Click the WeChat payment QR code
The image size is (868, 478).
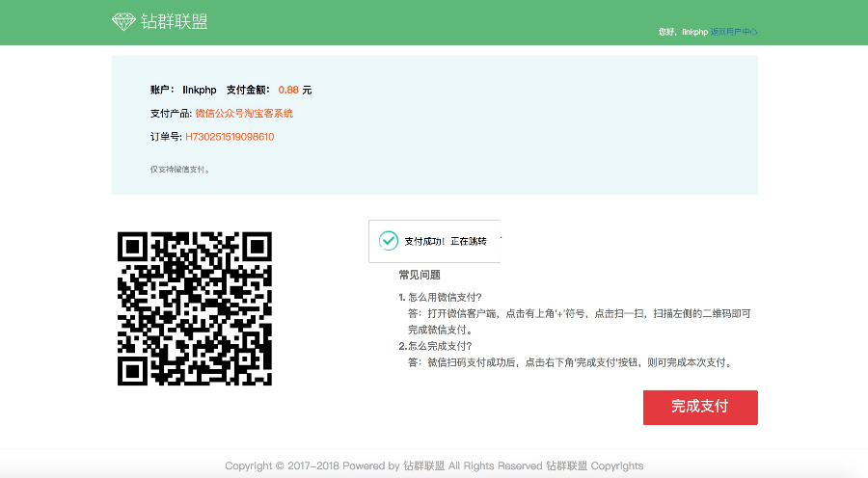click(194, 308)
